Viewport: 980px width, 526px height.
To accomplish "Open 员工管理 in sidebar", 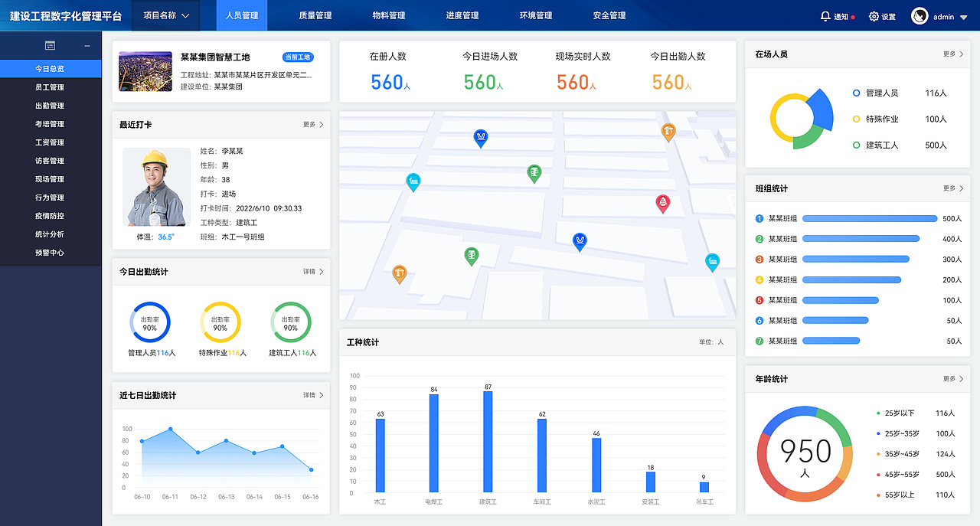I will pos(51,87).
